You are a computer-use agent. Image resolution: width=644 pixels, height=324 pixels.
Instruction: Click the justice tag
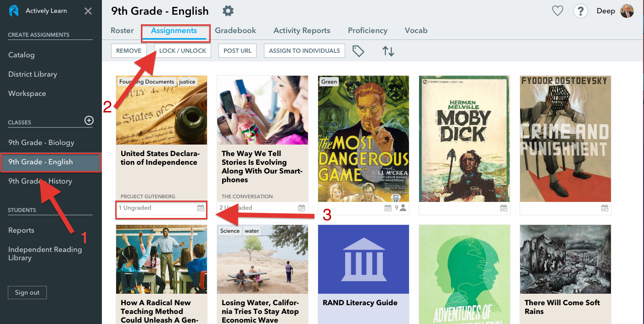(187, 82)
